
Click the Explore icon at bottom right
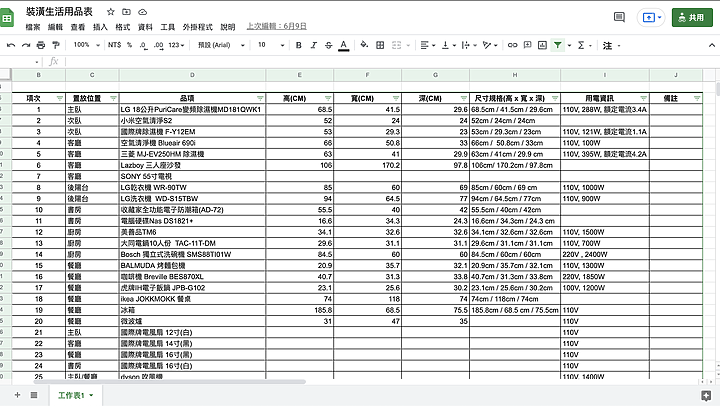pyautogui.click(x=706, y=395)
